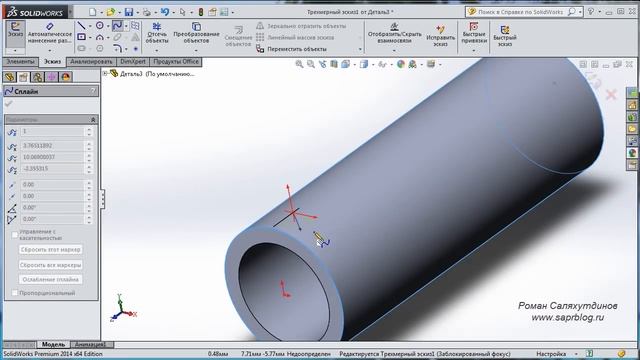640x360 pixels.
Task: Open Эскиз button dropdown arrow
Action: pos(15,51)
